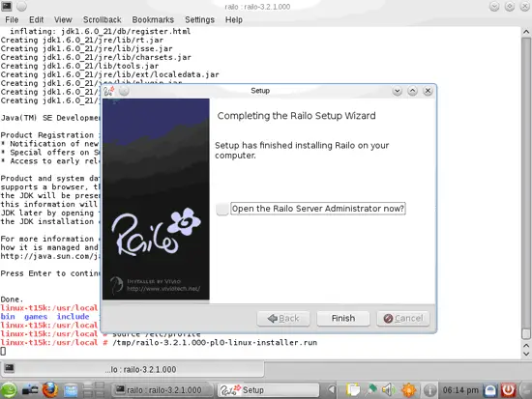
Task: Expand hidden system tray icons arrow
Action: click(x=332, y=390)
